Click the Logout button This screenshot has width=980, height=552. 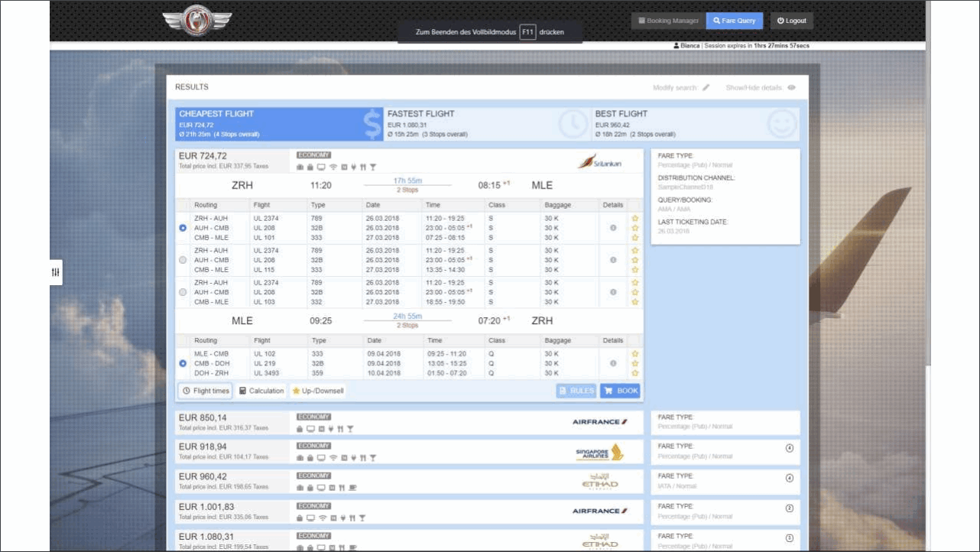791,21
